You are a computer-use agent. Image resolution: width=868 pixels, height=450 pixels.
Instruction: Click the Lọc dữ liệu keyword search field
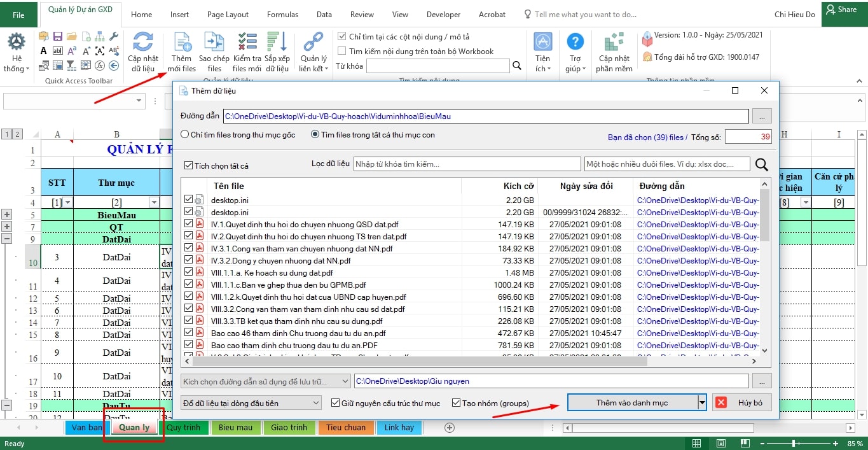pyautogui.click(x=467, y=164)
